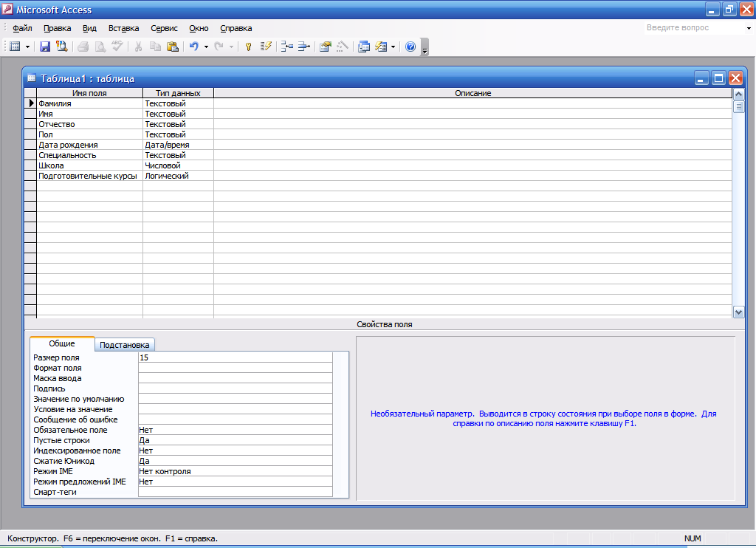The width and height of the screenshot is (756, 548).
Task: Click the File Search icon
Action: pos(62,47)
